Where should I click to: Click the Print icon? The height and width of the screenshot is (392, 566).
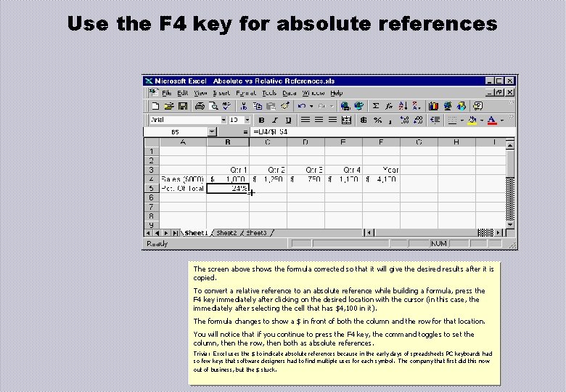tap(200, 106)
